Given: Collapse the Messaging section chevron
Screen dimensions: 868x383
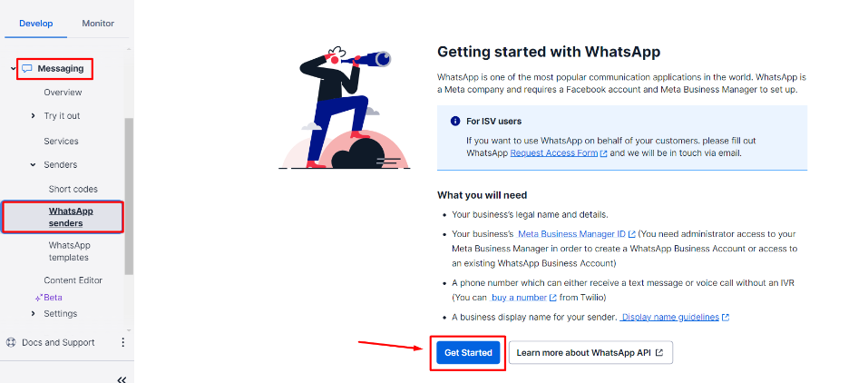Looking at the screenshot, I should (13, 69).
